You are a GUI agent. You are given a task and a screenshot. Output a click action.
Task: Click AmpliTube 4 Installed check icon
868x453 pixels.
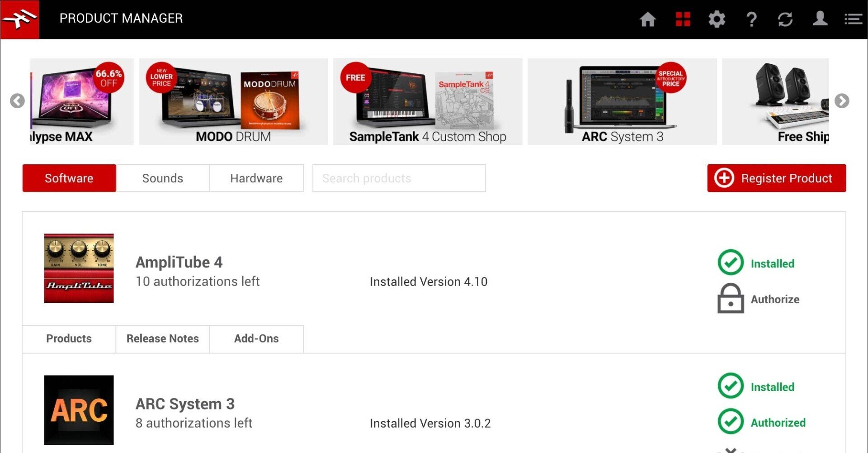click(731, 262)
